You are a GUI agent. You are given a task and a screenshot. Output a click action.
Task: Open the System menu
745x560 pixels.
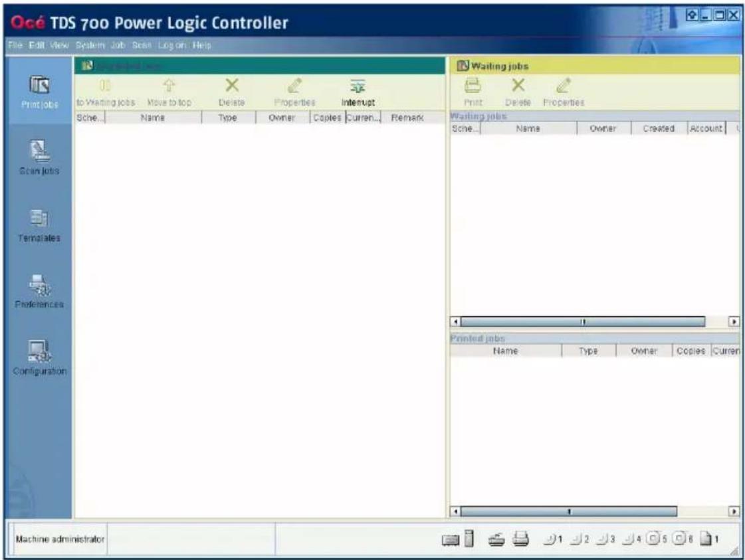90,45
